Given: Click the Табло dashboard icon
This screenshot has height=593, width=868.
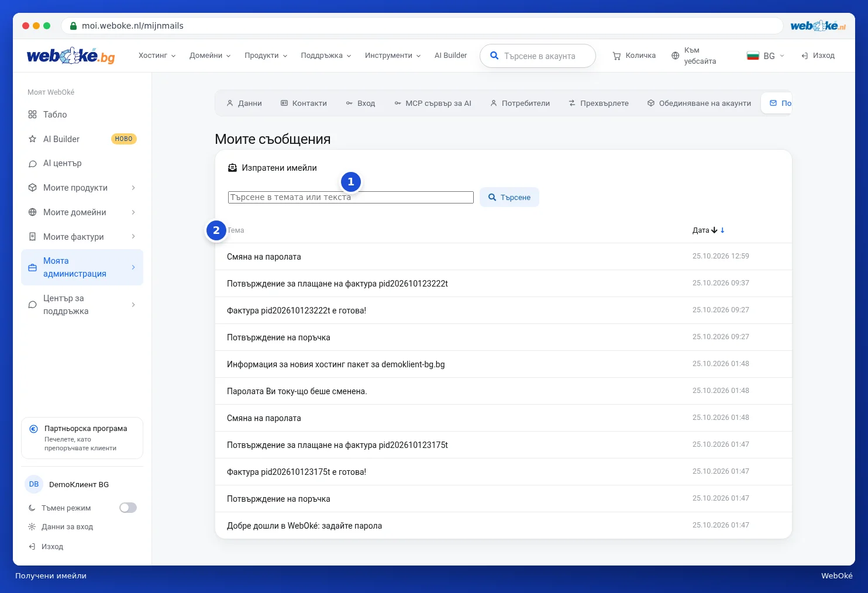Looking at the screenshot, I should tap(33, 115).
